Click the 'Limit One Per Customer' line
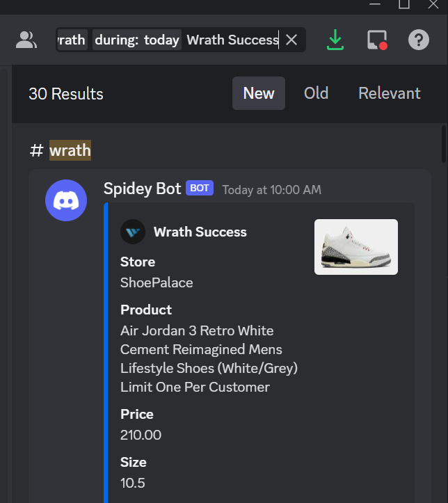Image resolution: width=448 pixels, height=503 pixels. pyautogui.click(x=195, y=388)
